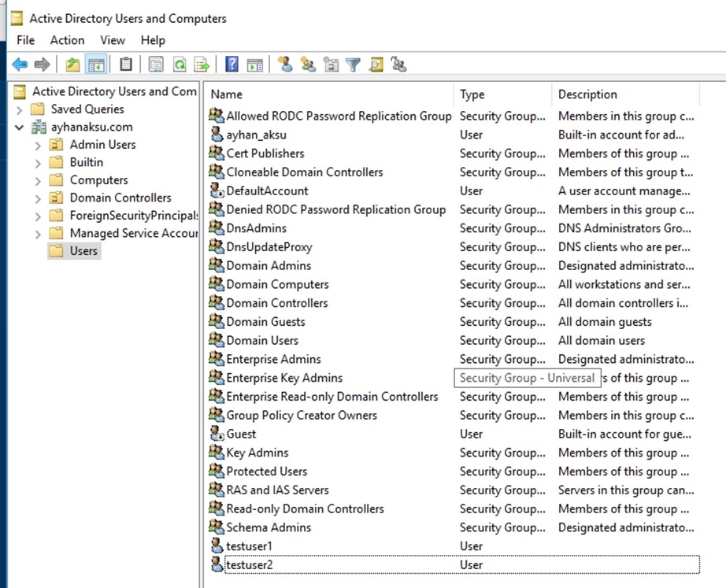
Task: Create a new user with toolbar icon
Action: coord(285,65)
